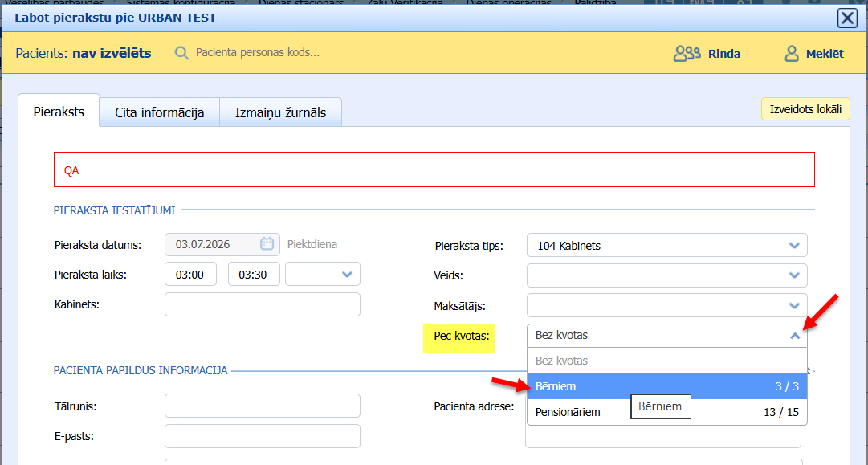This screenshot has height=465, width=868.
Task: Select the Pensionāriem quota option
Action: tap(667, 412)
